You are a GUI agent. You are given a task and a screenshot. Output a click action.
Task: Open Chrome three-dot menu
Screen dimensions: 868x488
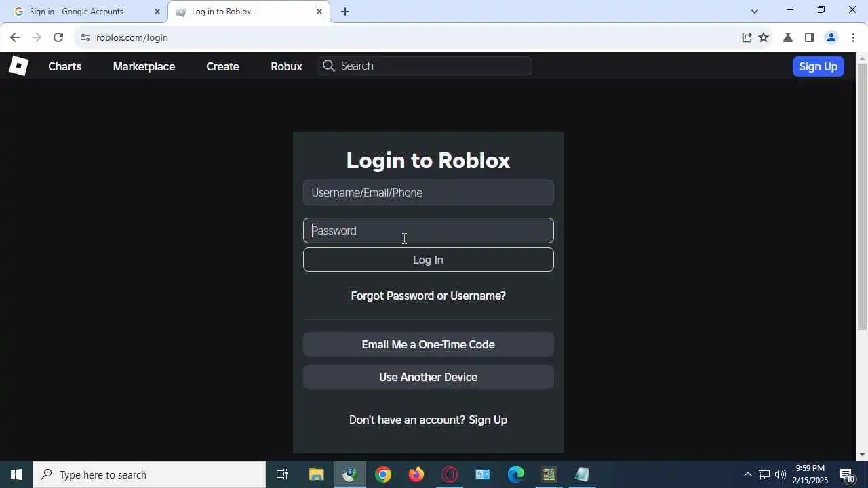pyautogui.click(x=853, y=37)
